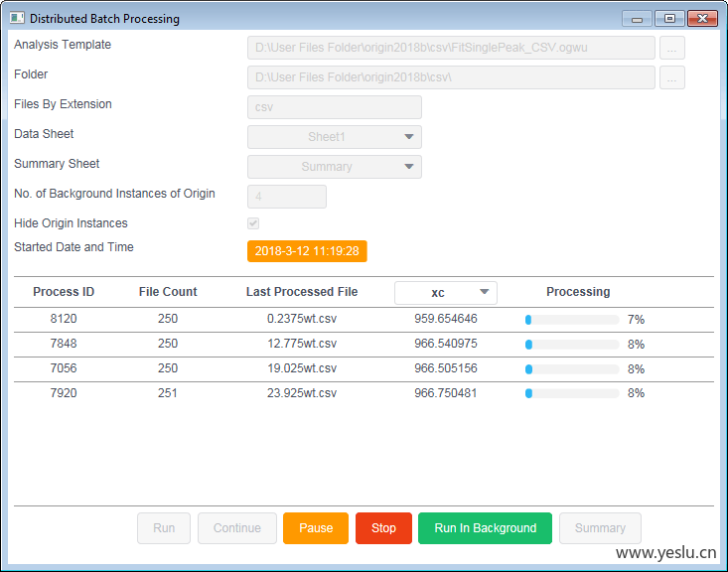This screenshot has width=728, height=572.
Task: Click the 7% progress label
Action: (x=636, y=320)
